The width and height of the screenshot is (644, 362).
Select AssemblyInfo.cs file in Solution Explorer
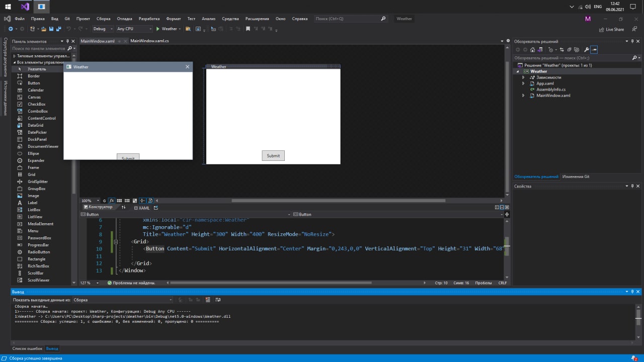point(551,89)
